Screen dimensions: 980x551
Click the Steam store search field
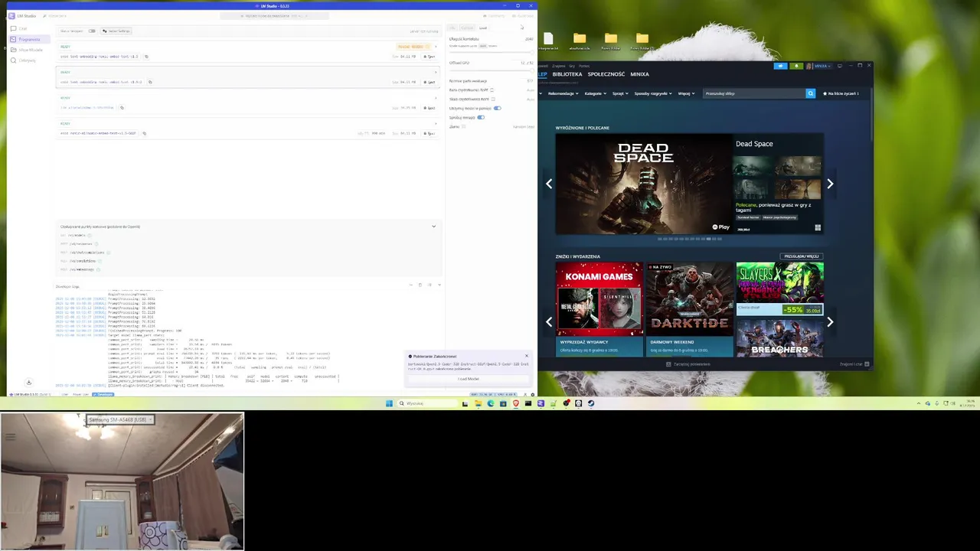[x=753, y=93]
